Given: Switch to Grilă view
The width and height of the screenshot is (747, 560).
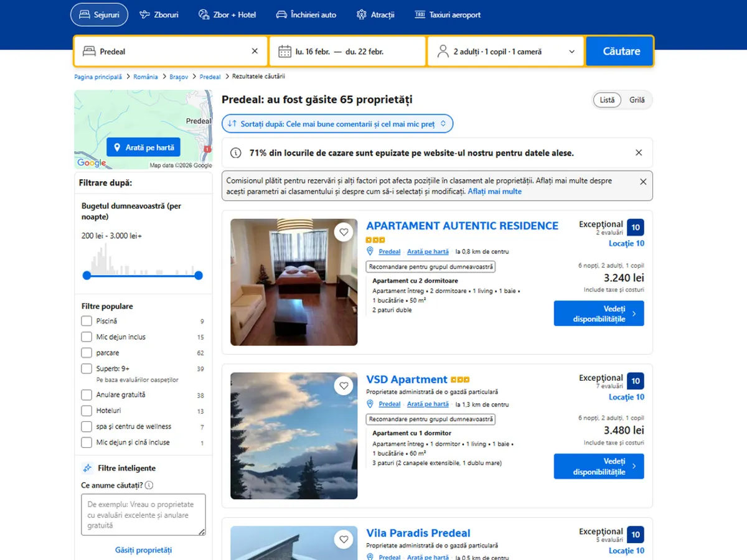Looking at the screenshot, I should coord(637,100).
